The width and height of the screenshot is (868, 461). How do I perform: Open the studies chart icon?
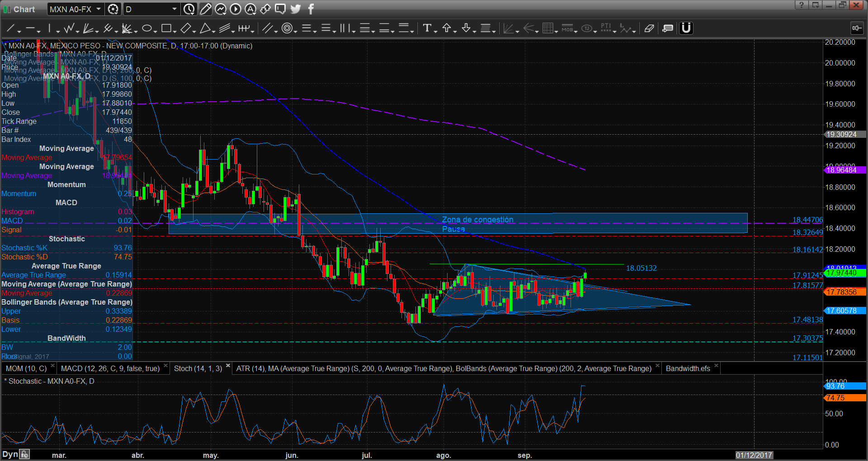221,9
